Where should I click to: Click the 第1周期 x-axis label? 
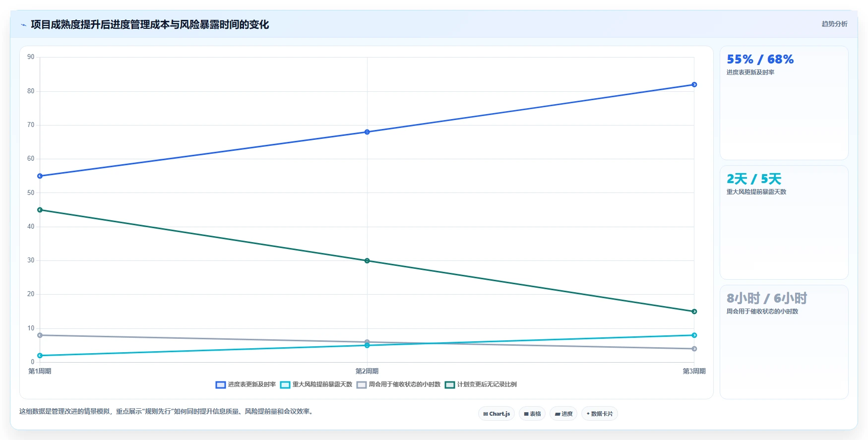[40, 371]
